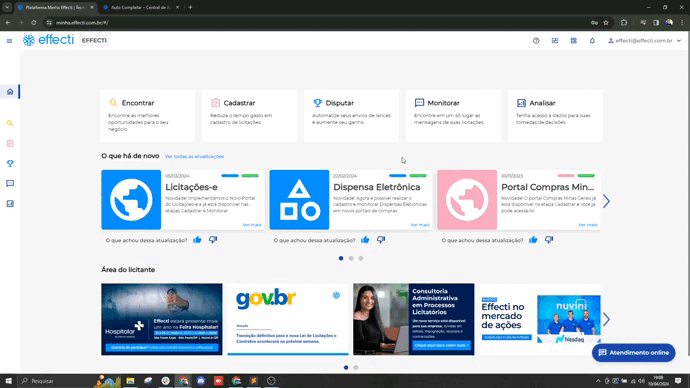Dislike the Dispensa Eletrônica update
Viewport: 690px width, 388px height.
click(x=381, y=240)
